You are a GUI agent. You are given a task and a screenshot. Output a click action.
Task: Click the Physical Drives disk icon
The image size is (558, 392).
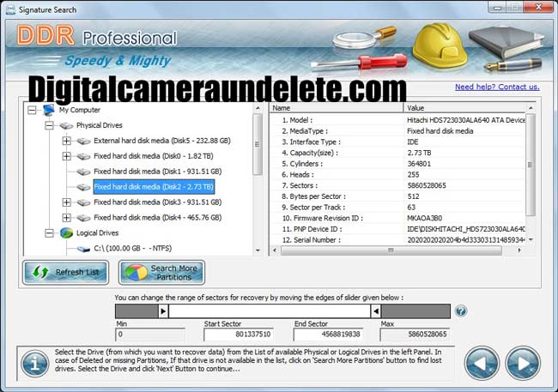[66, 125]
